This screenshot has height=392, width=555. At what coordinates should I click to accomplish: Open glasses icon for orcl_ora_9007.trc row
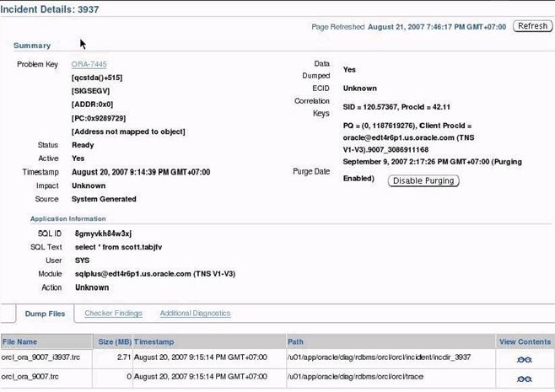pos(525,377)
